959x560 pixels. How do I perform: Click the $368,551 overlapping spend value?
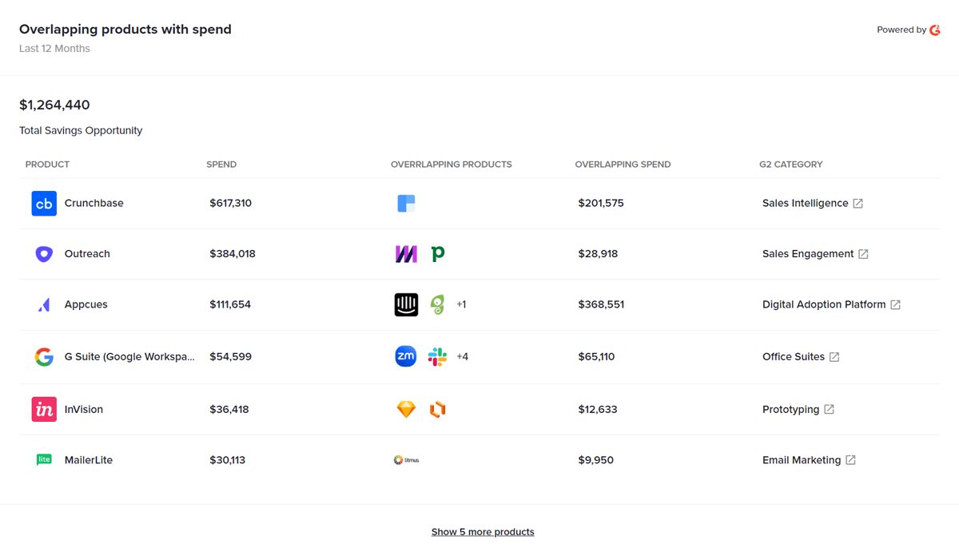pyautogui.click(x=601, y=304)
